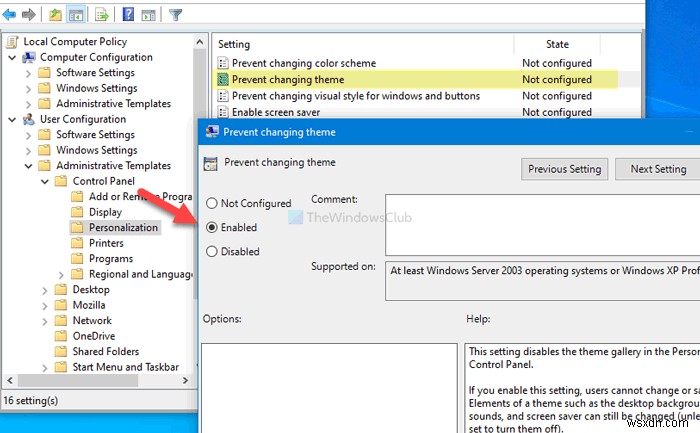
Task: Collapse the User Configuration node
Action: pos(12,119)
